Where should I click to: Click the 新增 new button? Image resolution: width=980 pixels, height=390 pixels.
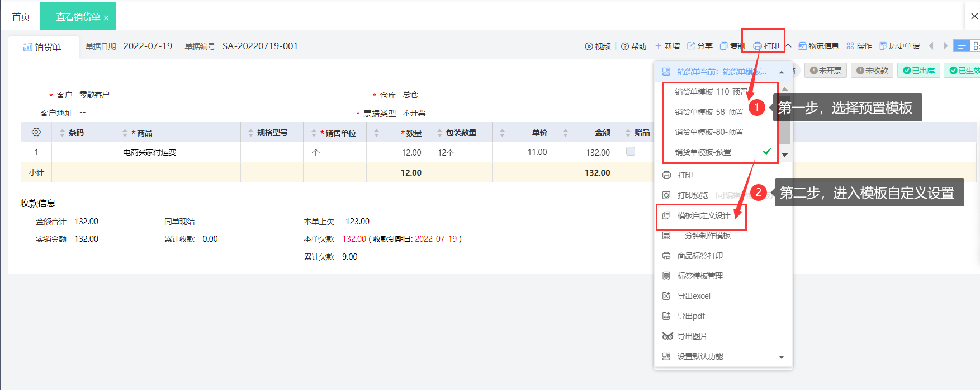667,46
